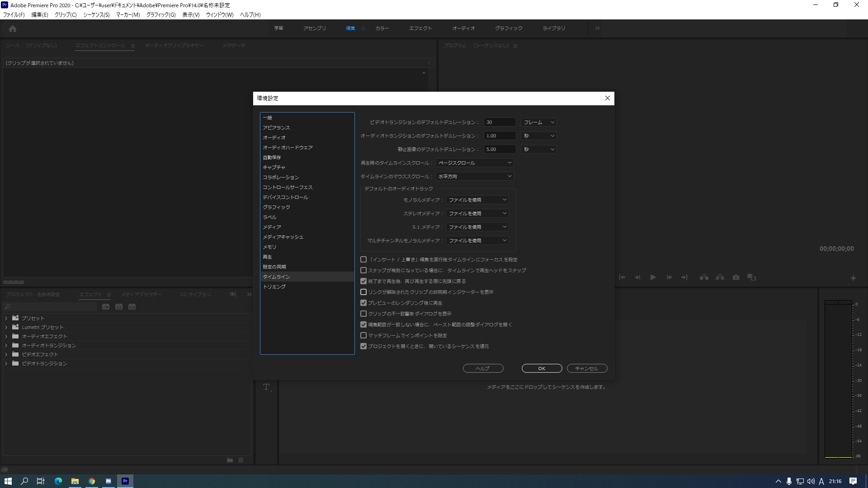This screenshot has width=868, height=488.
Task: Open 5.1 media dropdown
Action: coord(477,227)
